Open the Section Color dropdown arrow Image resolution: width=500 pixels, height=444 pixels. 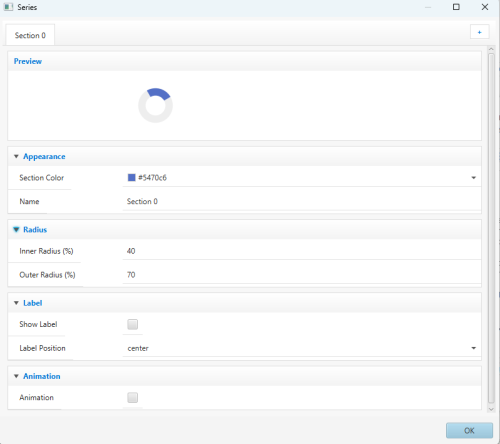click(x=473, y=178)
